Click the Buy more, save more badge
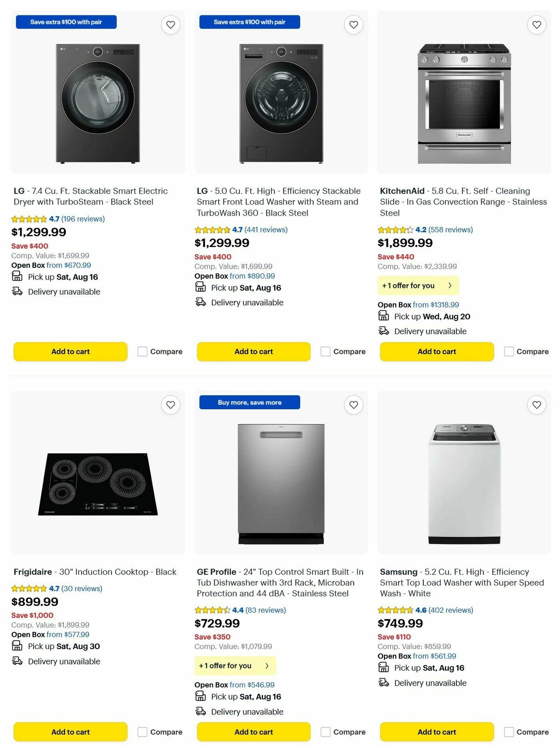This screenshot has height=749, width=560. (x=250, y=402)
